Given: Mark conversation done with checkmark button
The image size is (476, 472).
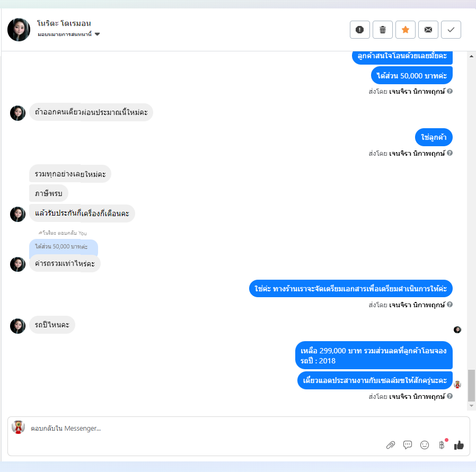Looking at the screenshot, I should tap(451, 30).
